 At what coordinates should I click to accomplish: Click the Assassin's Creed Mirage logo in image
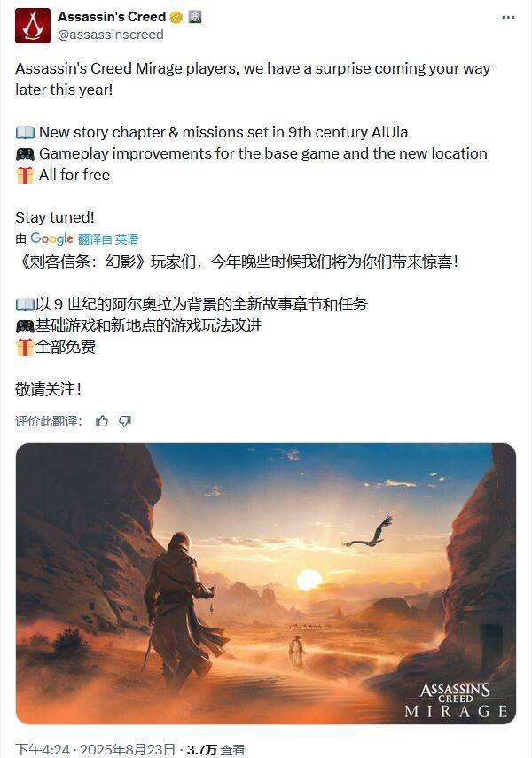click(456, 700)
